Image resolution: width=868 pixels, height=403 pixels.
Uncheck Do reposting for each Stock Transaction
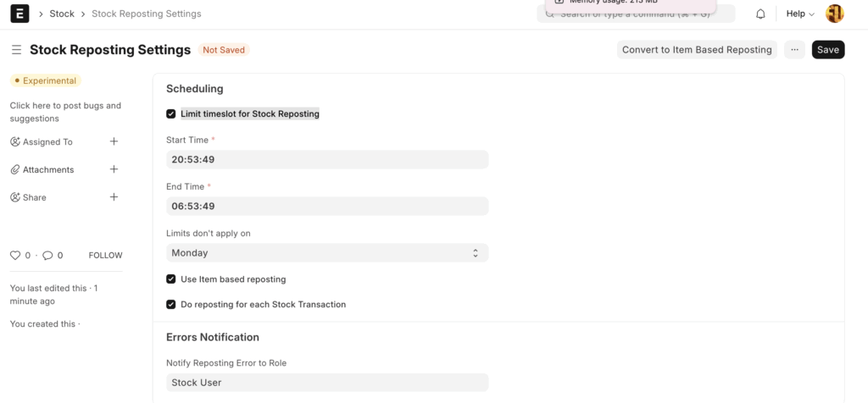(x=171, y=304)
